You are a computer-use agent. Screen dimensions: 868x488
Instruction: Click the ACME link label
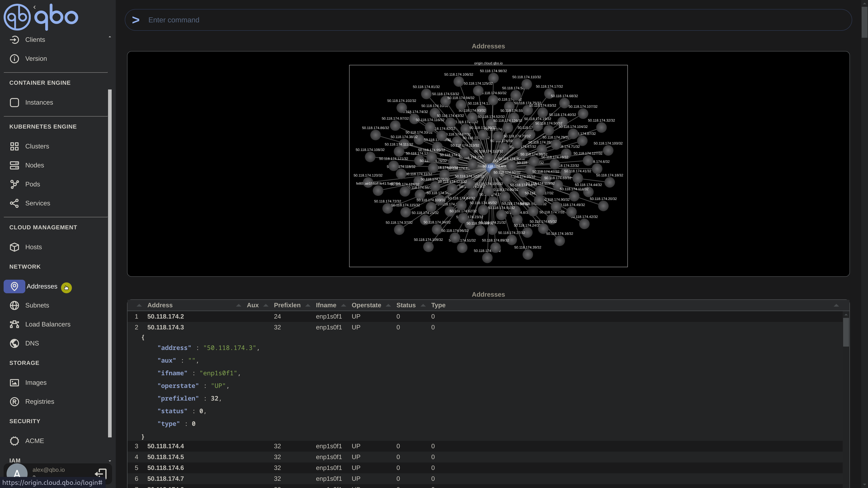click(35, 441)
